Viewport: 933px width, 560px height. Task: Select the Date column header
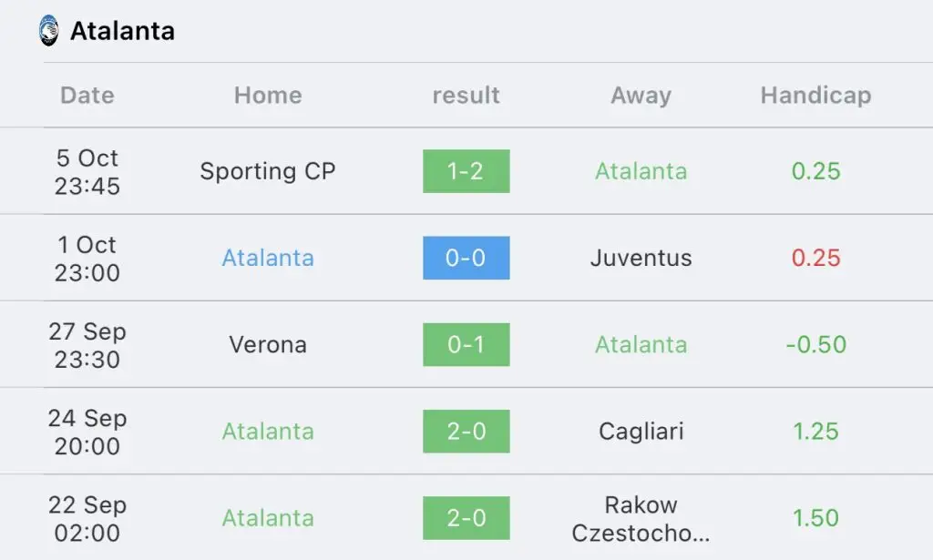[87, 95]
